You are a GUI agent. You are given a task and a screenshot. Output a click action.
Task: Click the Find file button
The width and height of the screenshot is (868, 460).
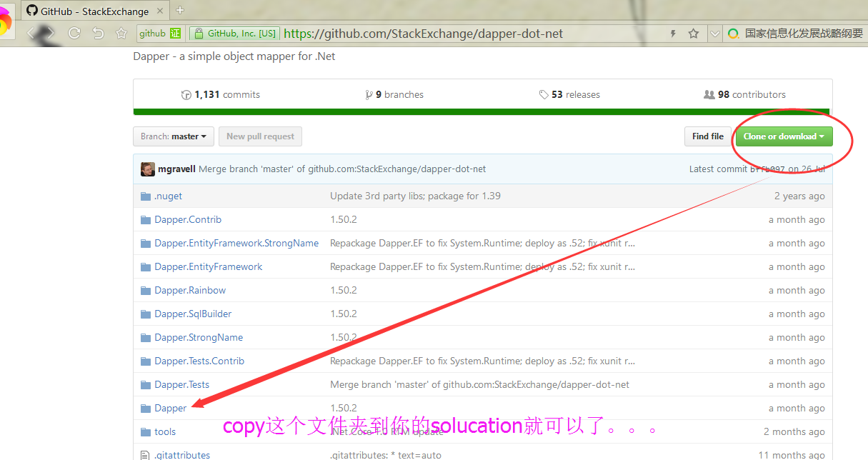click(x=707, y=136)
